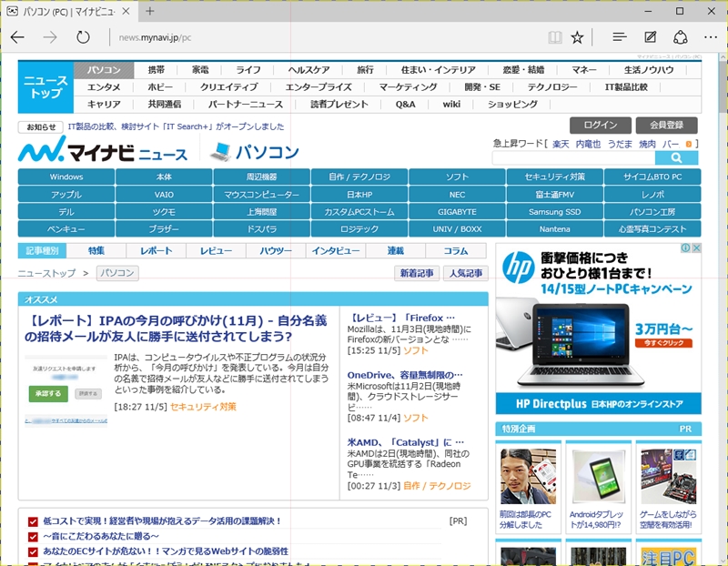Reload the page with the refresh icon
Image resolution: width=728 pixels, height=566 pixels.
pyautogui.click(x=83, y=37)
